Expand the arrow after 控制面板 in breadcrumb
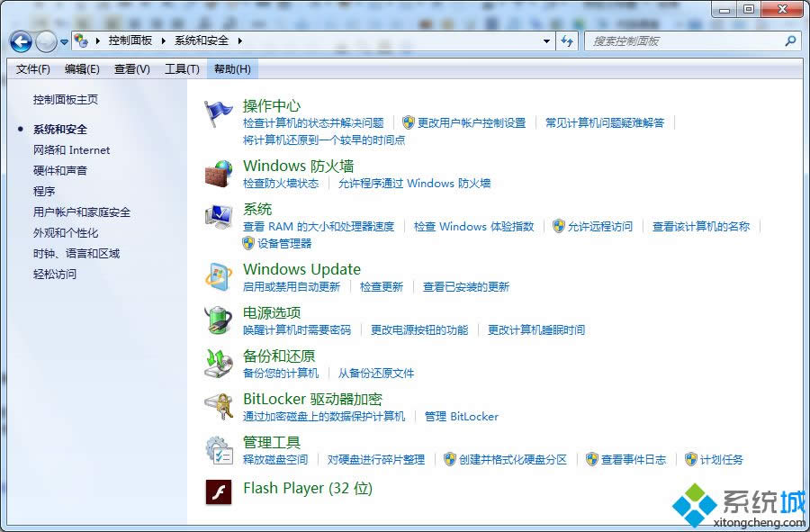 click(x=163, y=41)
